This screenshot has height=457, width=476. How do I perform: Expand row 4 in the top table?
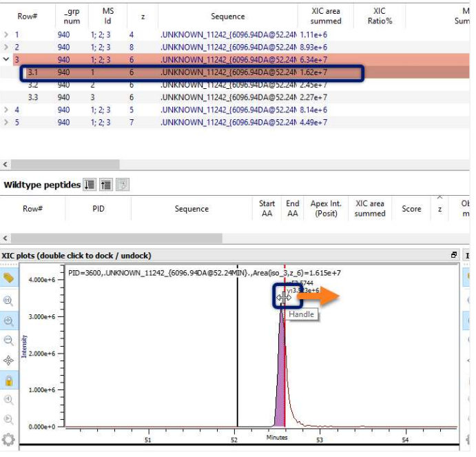pos(6,110)
